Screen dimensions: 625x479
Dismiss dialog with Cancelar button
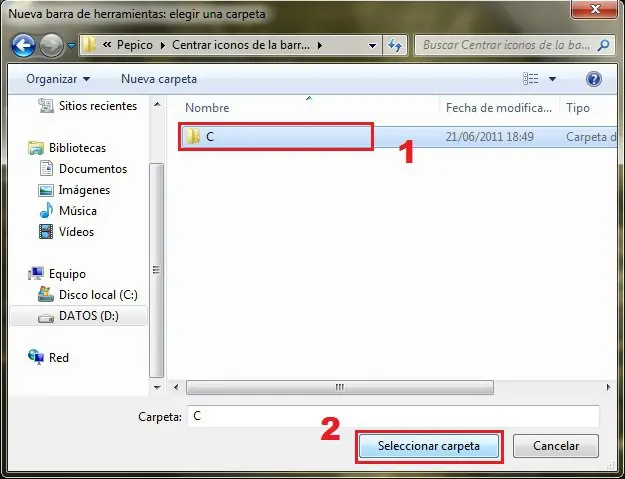pos(556,446)
